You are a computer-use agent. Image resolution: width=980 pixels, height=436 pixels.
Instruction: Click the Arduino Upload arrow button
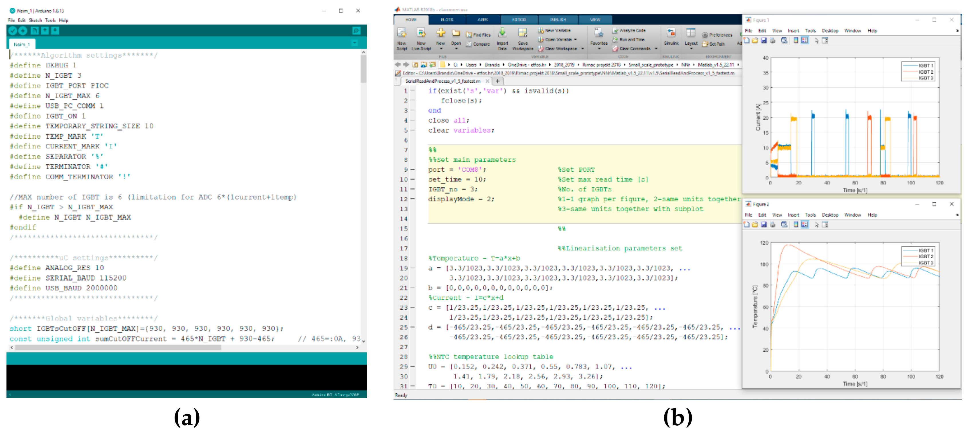pyautogui.click(x=23, y=31)
